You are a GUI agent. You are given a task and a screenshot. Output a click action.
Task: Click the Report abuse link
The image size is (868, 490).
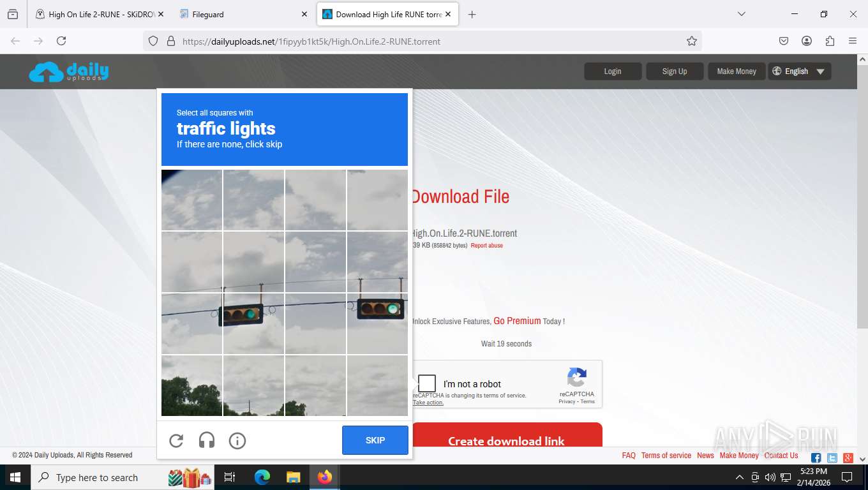click(487, 246)
